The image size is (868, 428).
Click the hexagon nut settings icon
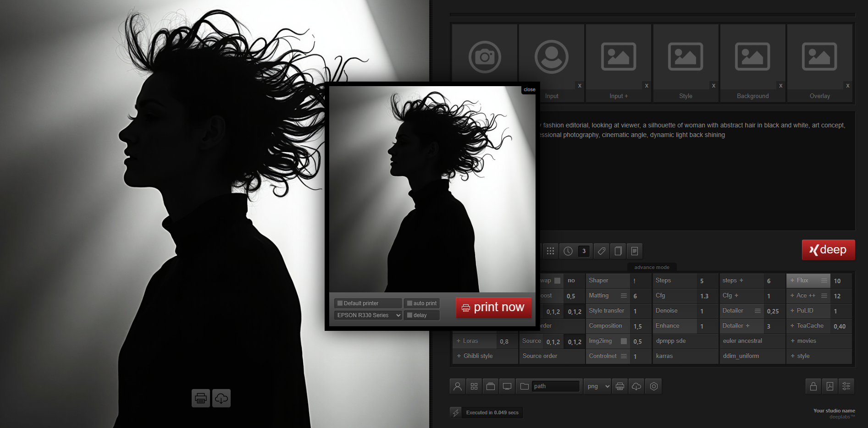654,386
